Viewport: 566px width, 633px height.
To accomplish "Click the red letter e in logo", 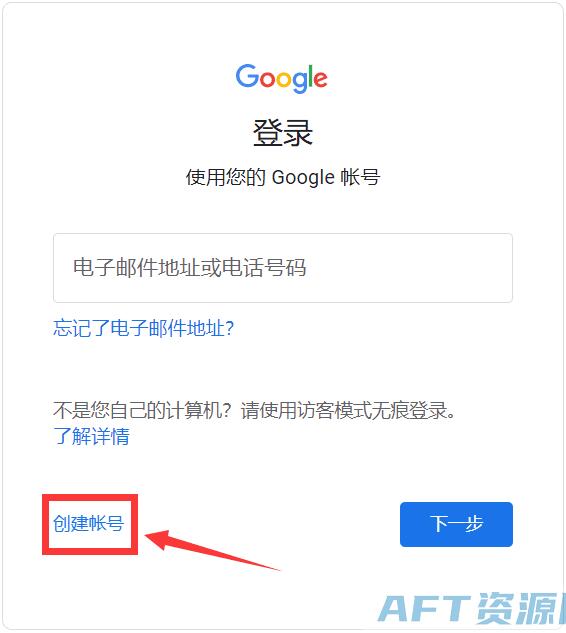I will [x=320, y=79].
